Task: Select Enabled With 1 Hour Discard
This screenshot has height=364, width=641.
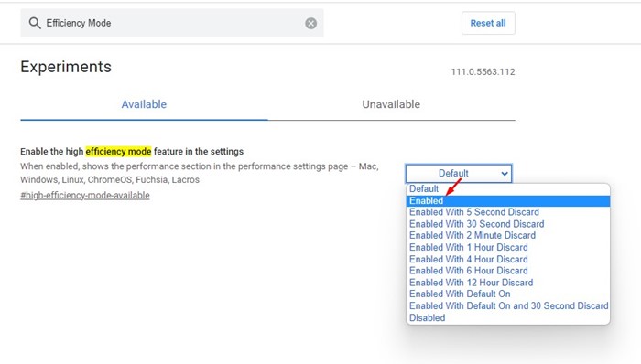Action: point(508,247)
